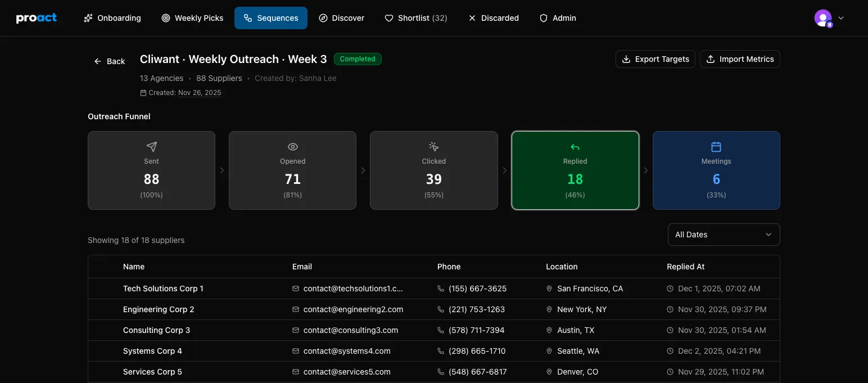Image resolution: width=868 pixels, height=383 pixels.
Task: Click the Onboarding sparkle icon
Action: point(88,17)
